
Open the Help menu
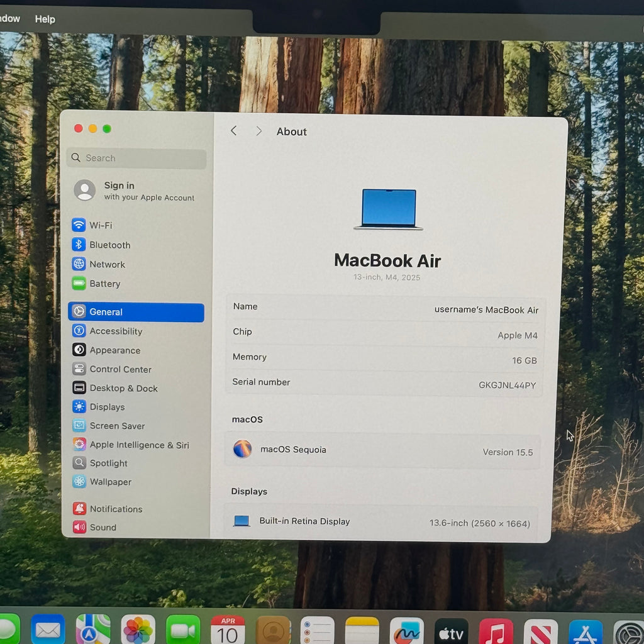point(45,19)
